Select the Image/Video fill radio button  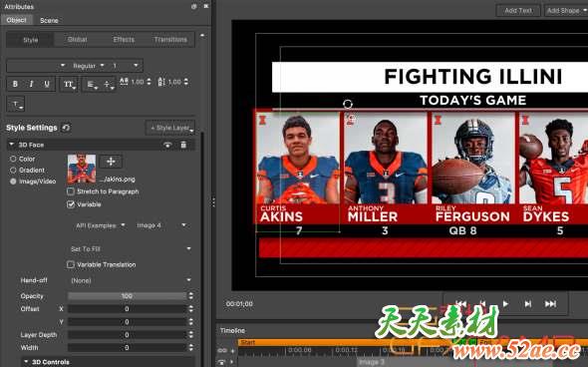click(x=13, y=182)
